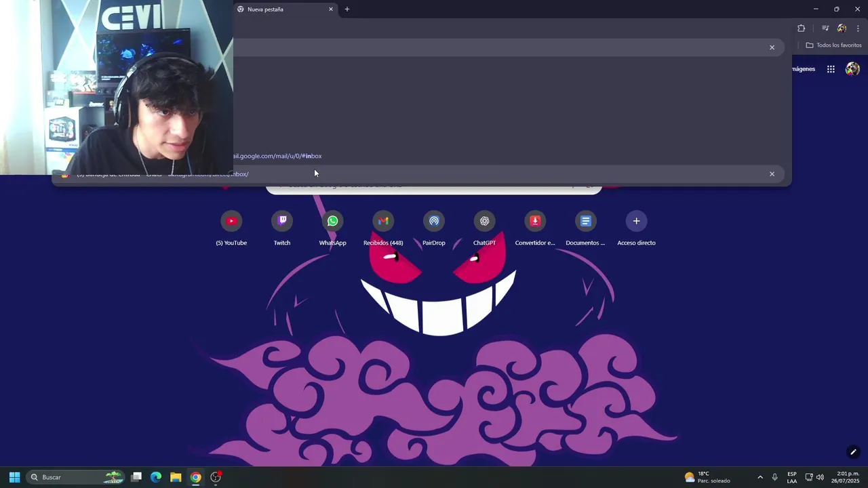This screenshot has width=868, height=488.
Task: Select the instagram direct inbox suggestion
Action: 418,174
